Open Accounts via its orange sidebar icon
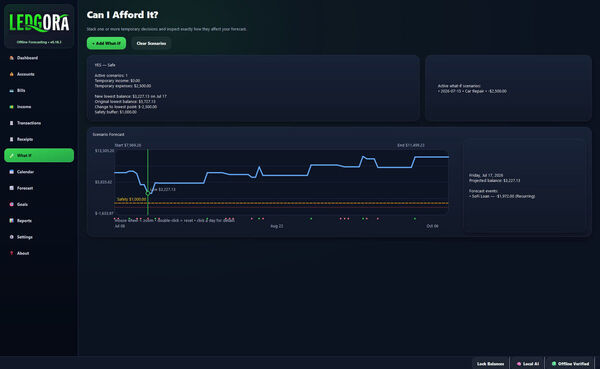This screenshot has height=369, width=600. pyautogui.click(x=11, y=74)
